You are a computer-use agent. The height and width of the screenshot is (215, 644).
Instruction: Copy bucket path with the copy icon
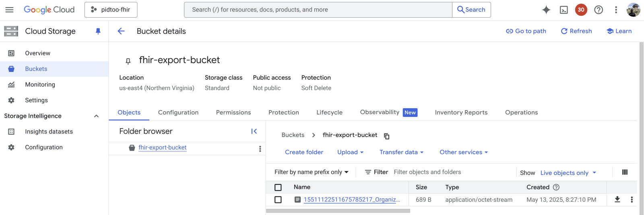click(386, 136)
